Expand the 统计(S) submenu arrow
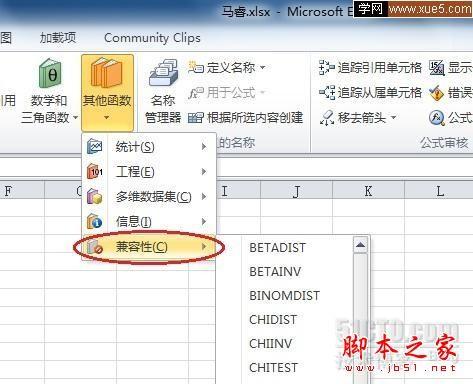 (204, 147)
